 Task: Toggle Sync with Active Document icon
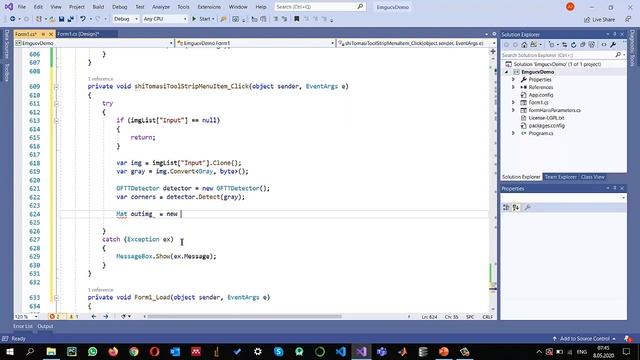pos(564,44)
